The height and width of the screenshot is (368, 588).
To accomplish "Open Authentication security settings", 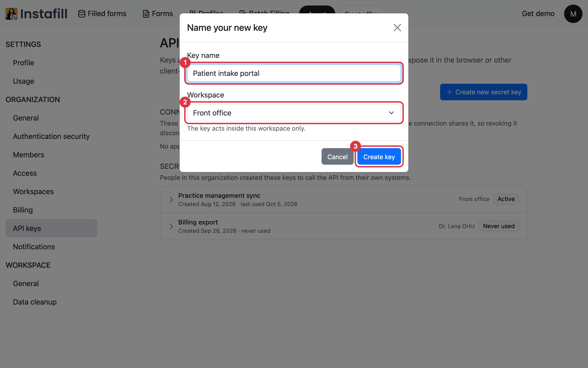I will (51, 136).
